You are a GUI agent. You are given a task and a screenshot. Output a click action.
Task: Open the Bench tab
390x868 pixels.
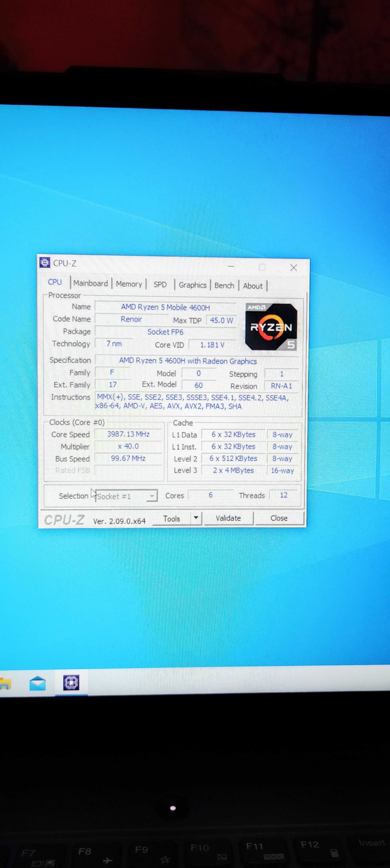(224, 285)
